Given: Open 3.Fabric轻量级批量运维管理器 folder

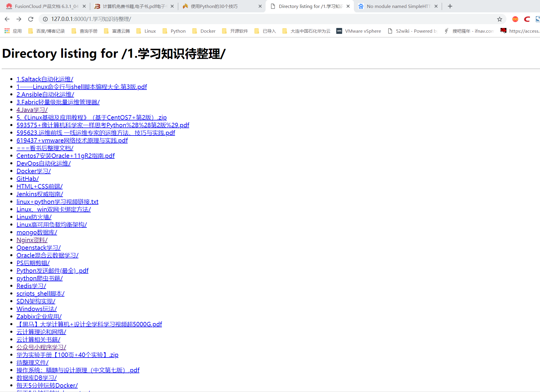Looking at the screenshot, I should click(x=58, y=102).
